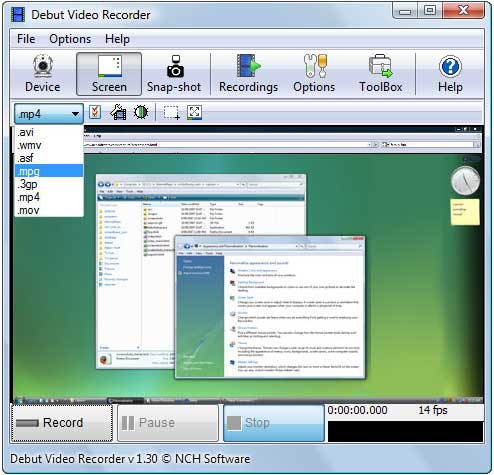Screen dimensions: 494x475
Task: Toggle full screen capture icon
Action: [194, 112]
